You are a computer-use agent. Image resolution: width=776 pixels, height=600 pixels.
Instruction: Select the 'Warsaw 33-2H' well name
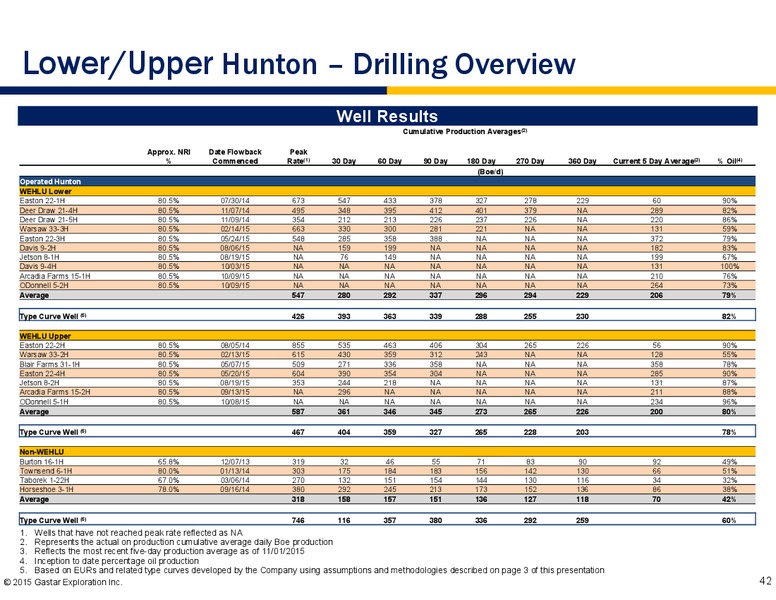tap(44, 355)
